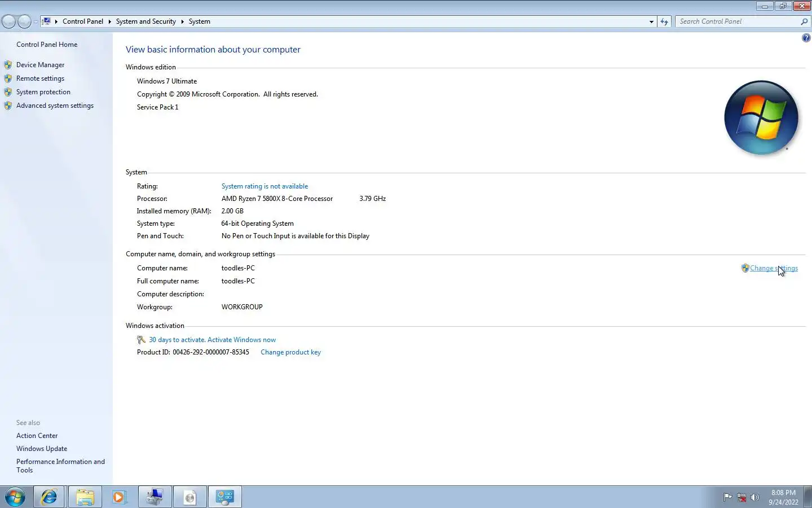The width and height of the screenshot is (812, 508).
Task: Open Windows Explorer folder on taskbar
Action: (85, 497)
